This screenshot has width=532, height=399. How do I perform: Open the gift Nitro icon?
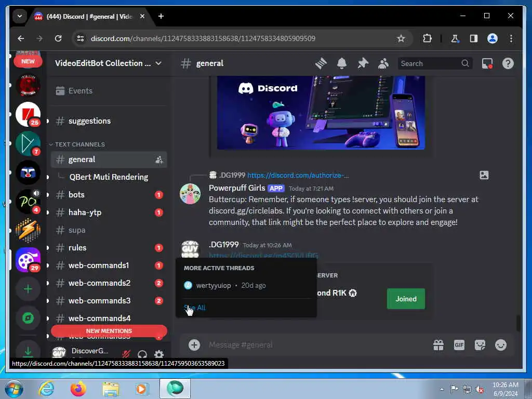(438, 345)
